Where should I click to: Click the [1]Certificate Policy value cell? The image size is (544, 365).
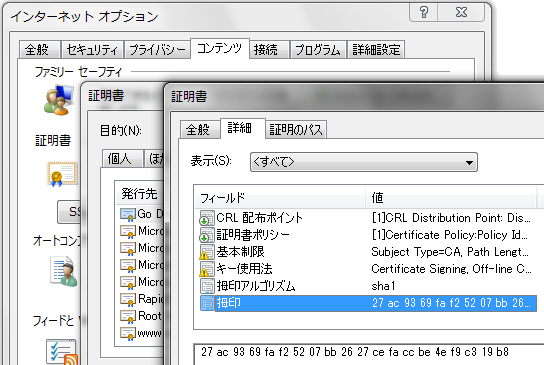point(450,235)
